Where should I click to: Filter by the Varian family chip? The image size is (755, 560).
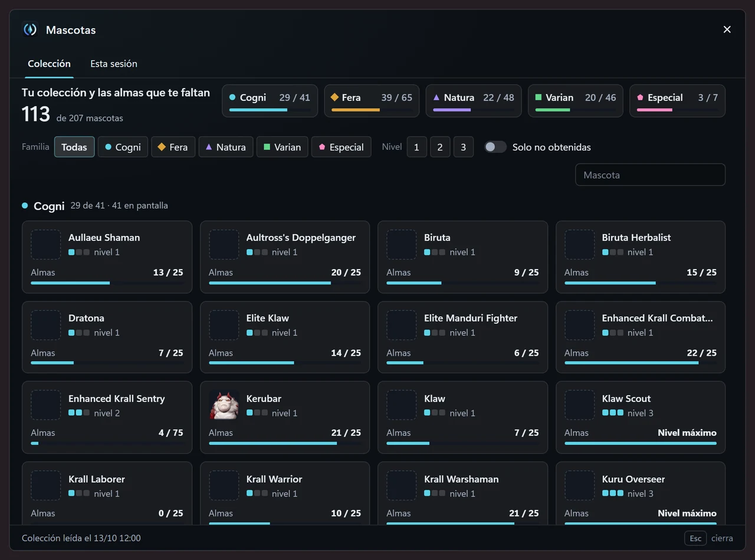click(282, 147)
